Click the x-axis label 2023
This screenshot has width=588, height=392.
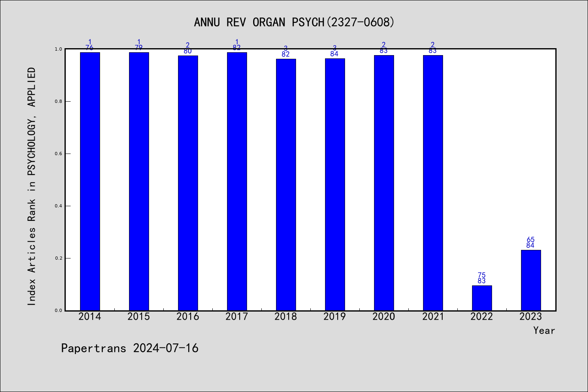[531, 316]
